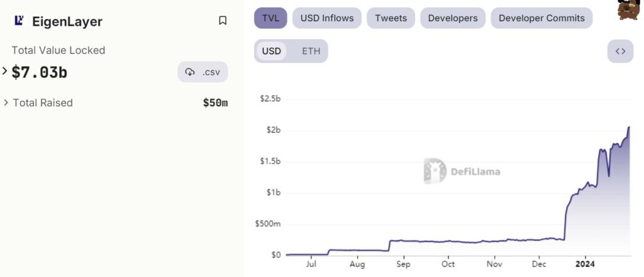Click the Nov axis label

(x=495, y=264)
